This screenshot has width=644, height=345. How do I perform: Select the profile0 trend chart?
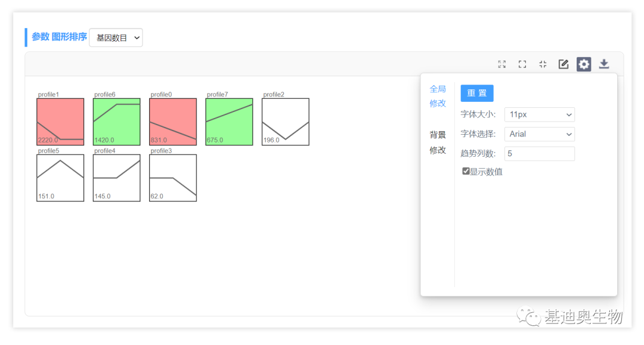pos(173,122)
